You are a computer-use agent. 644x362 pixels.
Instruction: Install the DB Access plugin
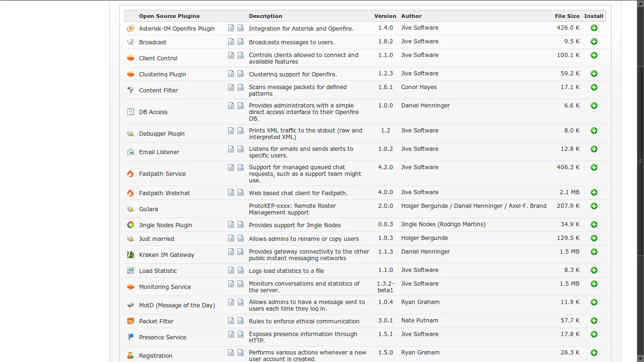coord(594,106)
